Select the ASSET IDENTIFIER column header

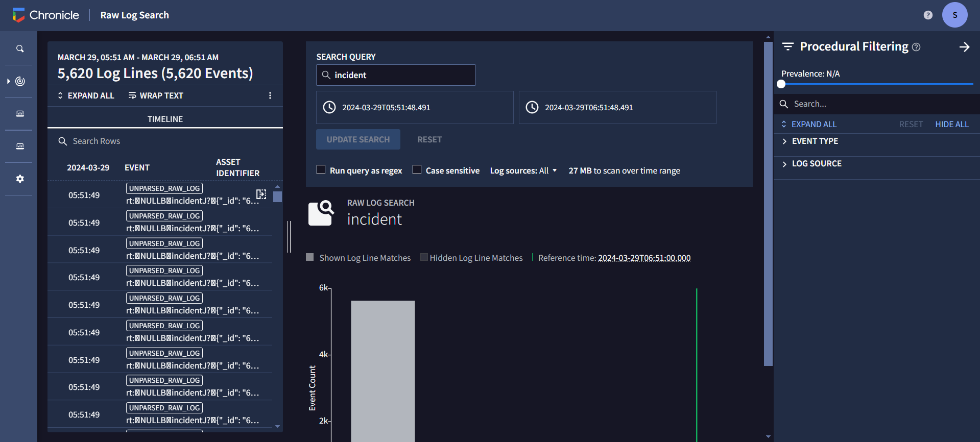[237, 167]
